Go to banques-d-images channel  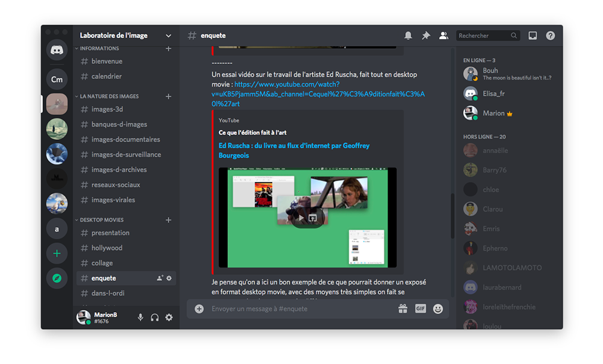pyautogui.click(x=126, y=124)
